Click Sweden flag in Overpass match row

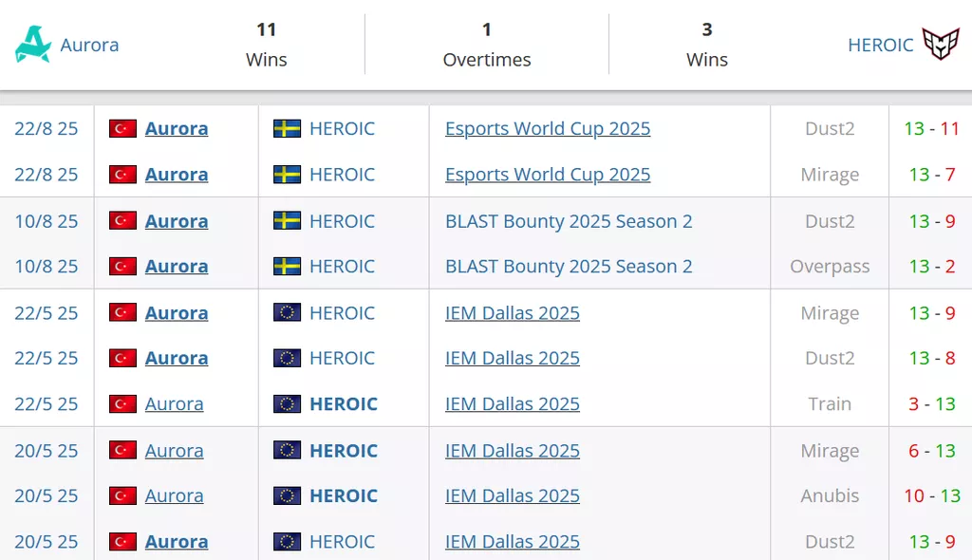[287, 267]
